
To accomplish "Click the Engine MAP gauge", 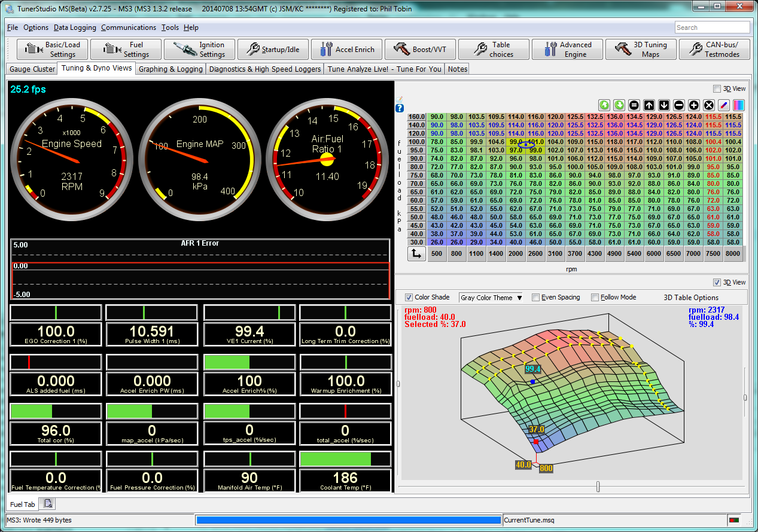I will pyautogui.click(x=199, y=160).
